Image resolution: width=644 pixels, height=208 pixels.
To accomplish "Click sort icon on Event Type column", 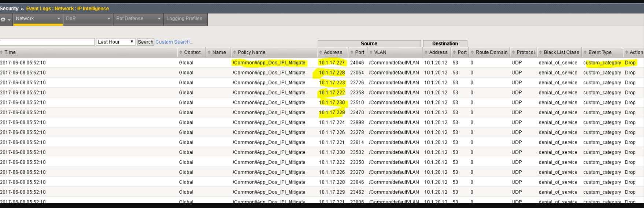I will [585, 52].
